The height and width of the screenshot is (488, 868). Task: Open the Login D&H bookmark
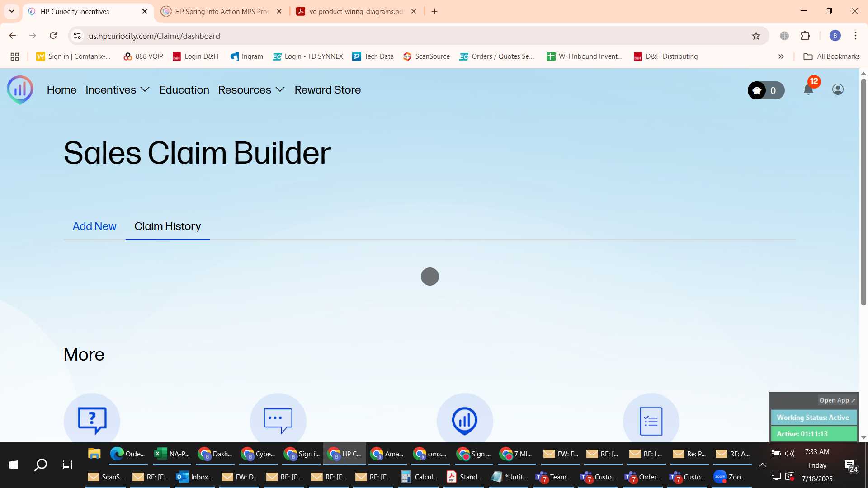tap(196, 56)
